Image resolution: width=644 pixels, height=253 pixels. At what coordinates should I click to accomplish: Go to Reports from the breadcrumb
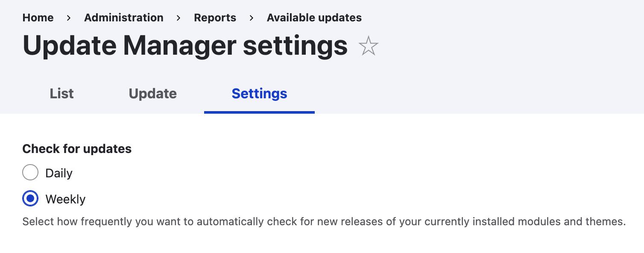pos(215,18)
